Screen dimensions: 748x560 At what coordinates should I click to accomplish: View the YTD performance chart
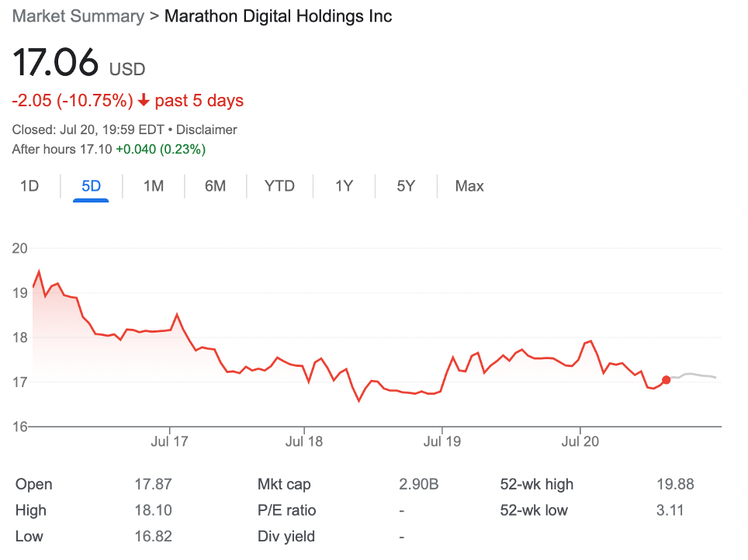279,186
